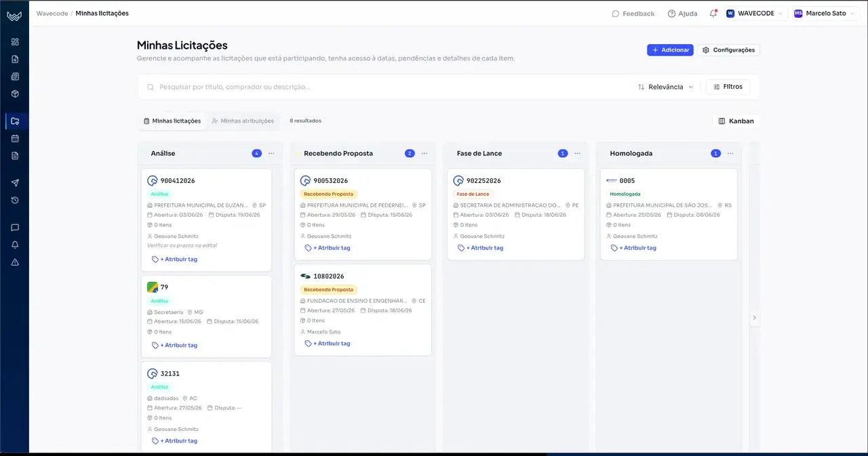
Task: Click FUNDACAO DE ENSINO E ENGENHAR buyer text
Action: pos(357,301)
